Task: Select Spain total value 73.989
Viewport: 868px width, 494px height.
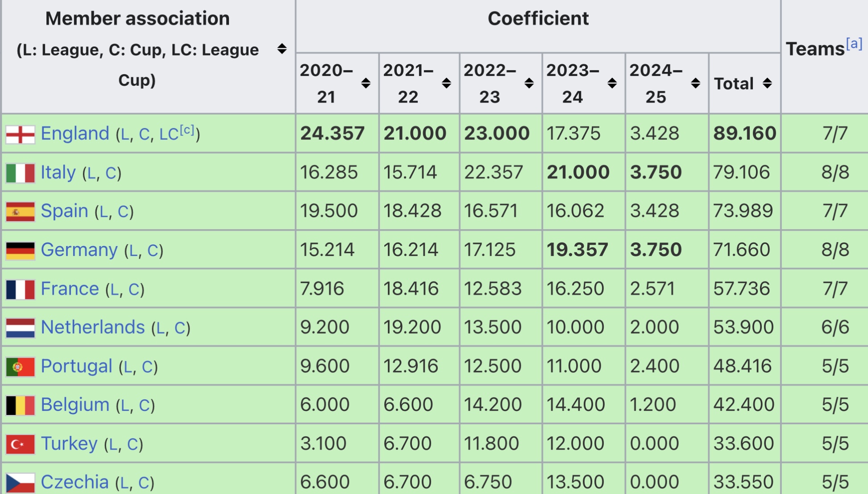Action: click(743, 210)
